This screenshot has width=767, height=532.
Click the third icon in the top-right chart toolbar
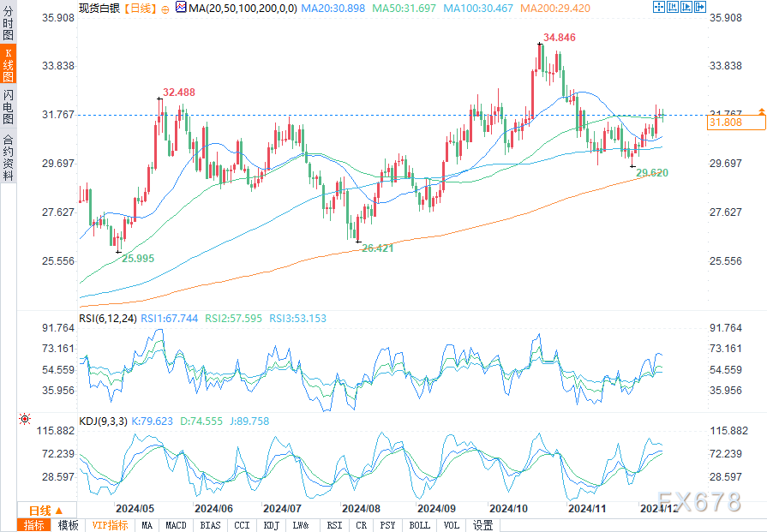(686, 7)
